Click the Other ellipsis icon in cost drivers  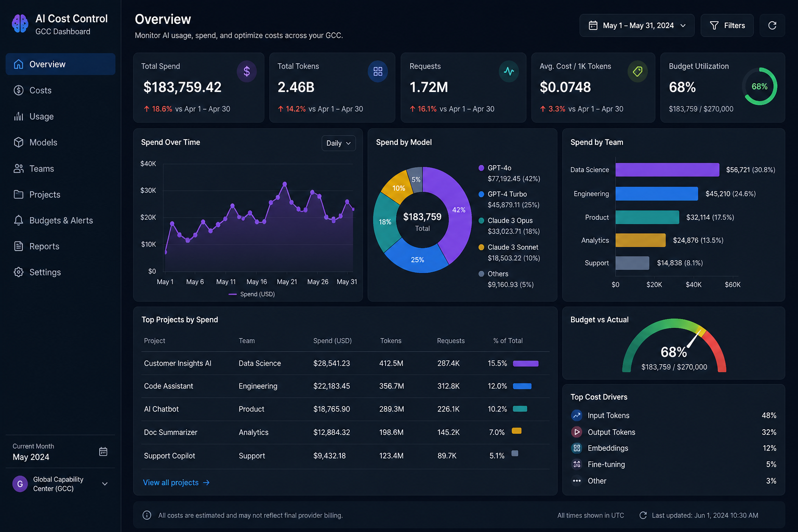[x=577, y=481]
